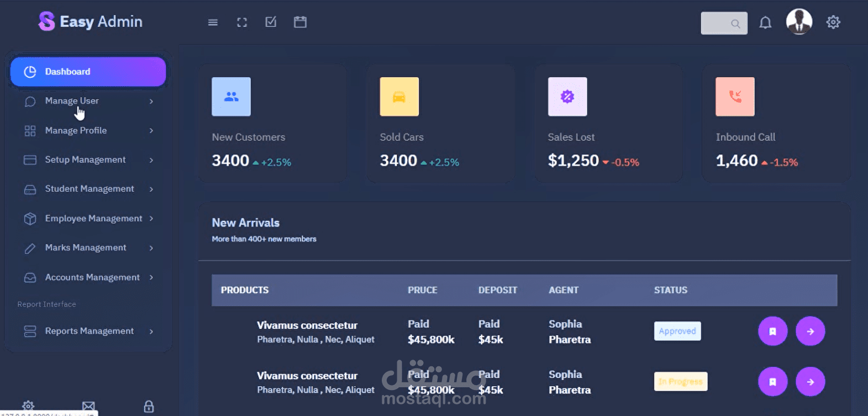Open Employee Management menu item

(88, 218)
